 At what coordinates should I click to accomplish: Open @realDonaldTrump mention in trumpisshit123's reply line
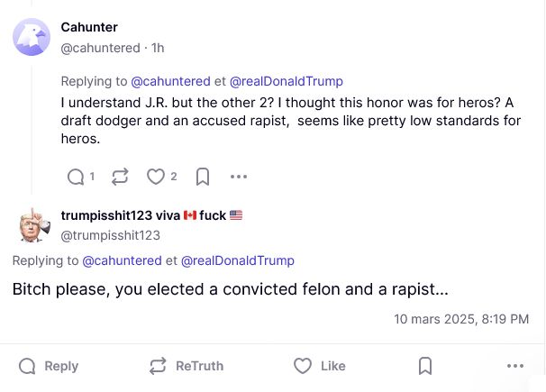click(238, 260)
